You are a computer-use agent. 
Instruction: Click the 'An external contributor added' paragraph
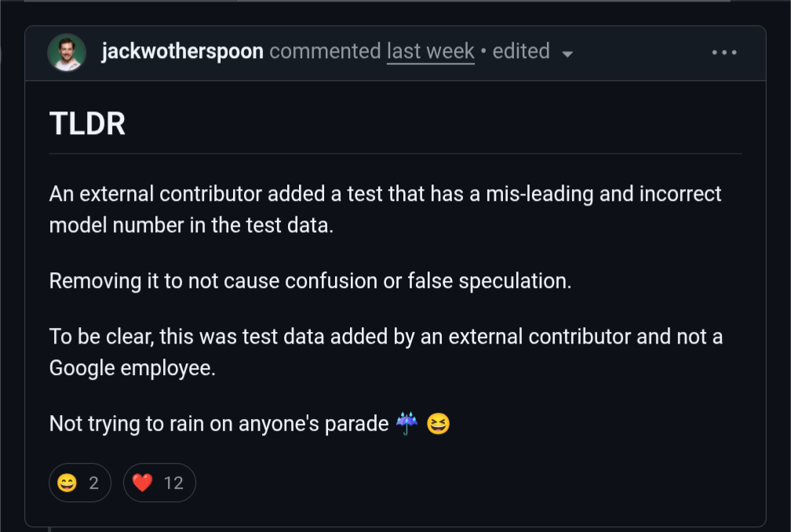pyautogui.click(x=385, y=194)
